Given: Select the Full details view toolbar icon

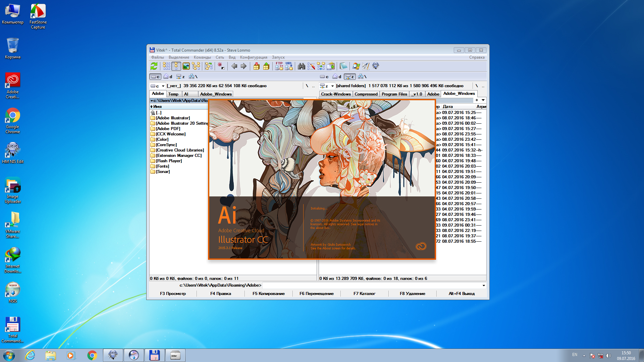Looking at the screenshot, I should [176, 66].
